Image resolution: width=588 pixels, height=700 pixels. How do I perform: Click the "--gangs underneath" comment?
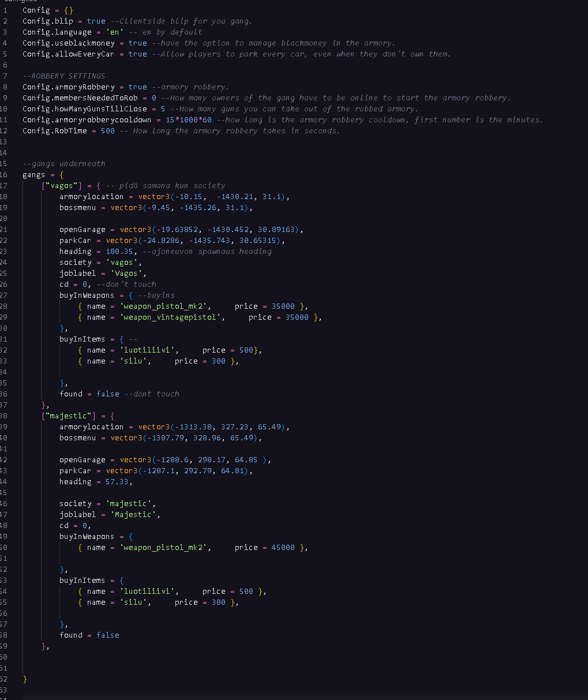click(x=64, y=164)
